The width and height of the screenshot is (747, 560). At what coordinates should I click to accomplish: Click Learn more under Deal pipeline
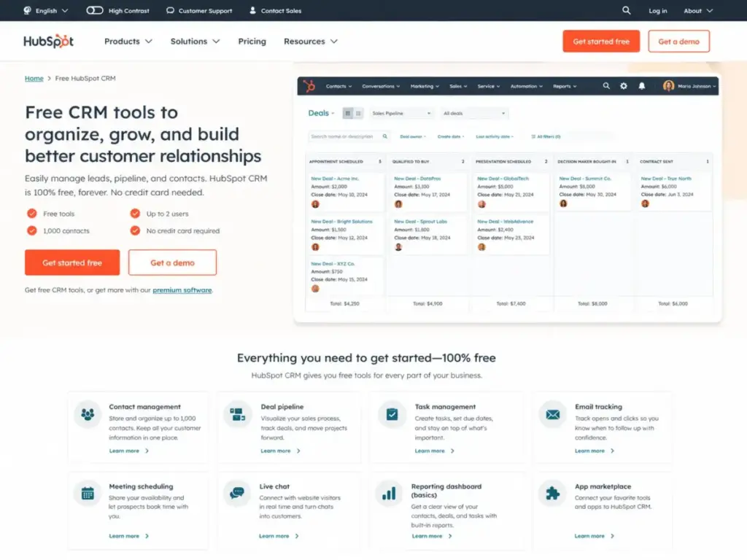280,451
